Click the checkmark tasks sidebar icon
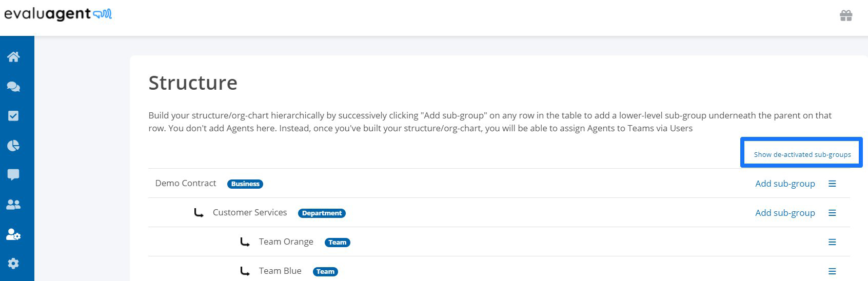The image size is (868, 281). coord(13,116)
